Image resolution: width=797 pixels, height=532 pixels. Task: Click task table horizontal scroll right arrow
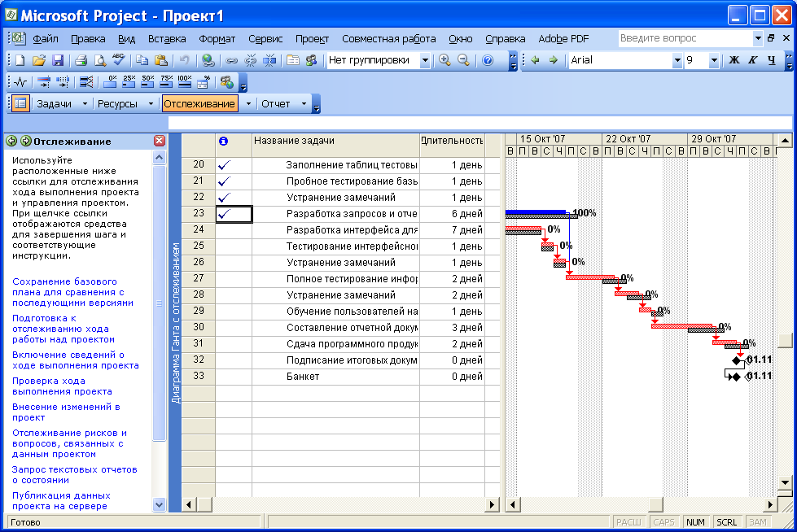[492, 504]
